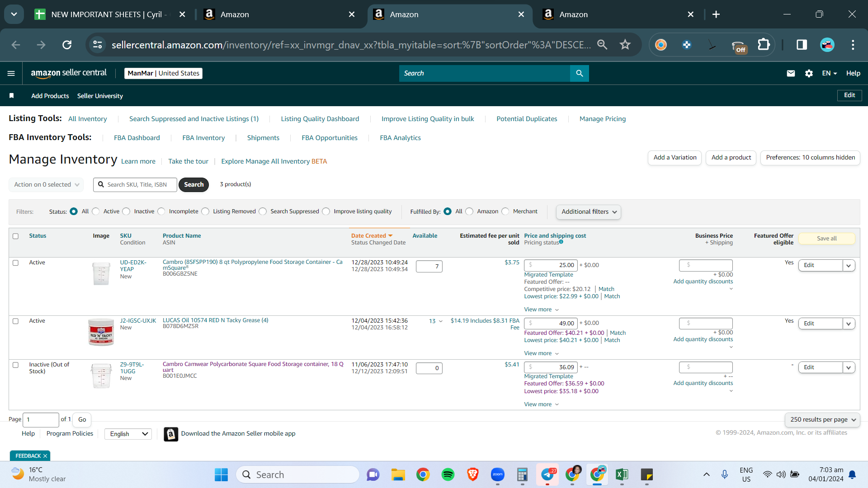Click the pricing status info icon
Viewport: 868px width, 488px height.
(561, 242)
